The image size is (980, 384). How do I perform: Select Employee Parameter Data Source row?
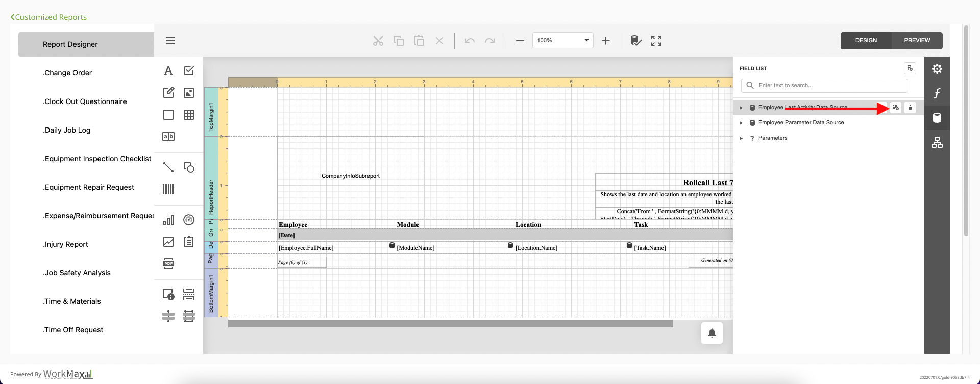pyautogui.click(x=828, y=123)
